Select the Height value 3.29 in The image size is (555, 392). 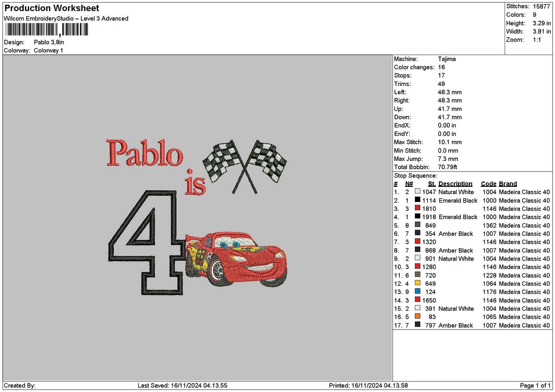[x=542, y=23]
